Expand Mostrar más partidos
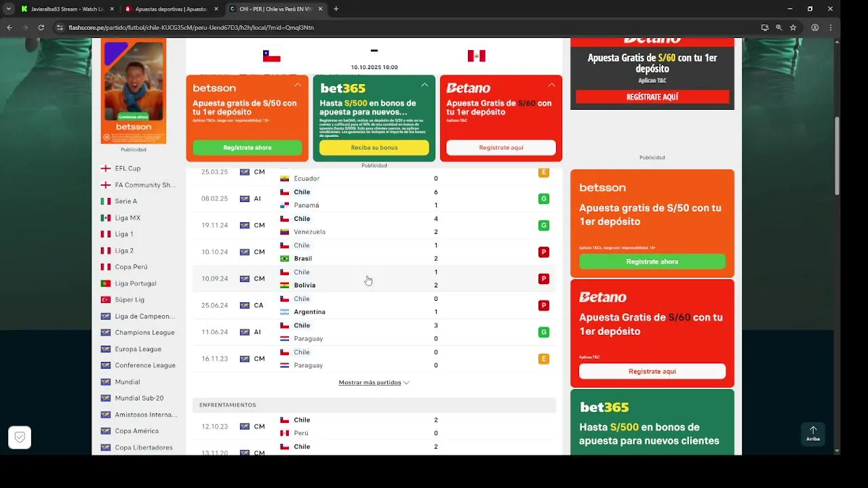This screenshot has height=488, width=868. point(374,382)
